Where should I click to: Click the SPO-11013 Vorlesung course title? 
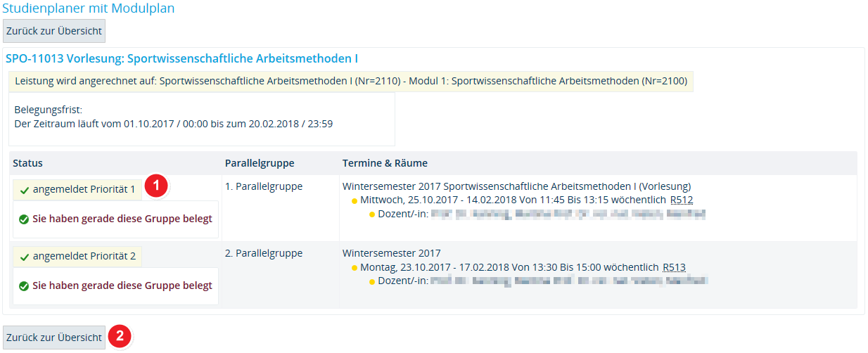coord(181,58)
